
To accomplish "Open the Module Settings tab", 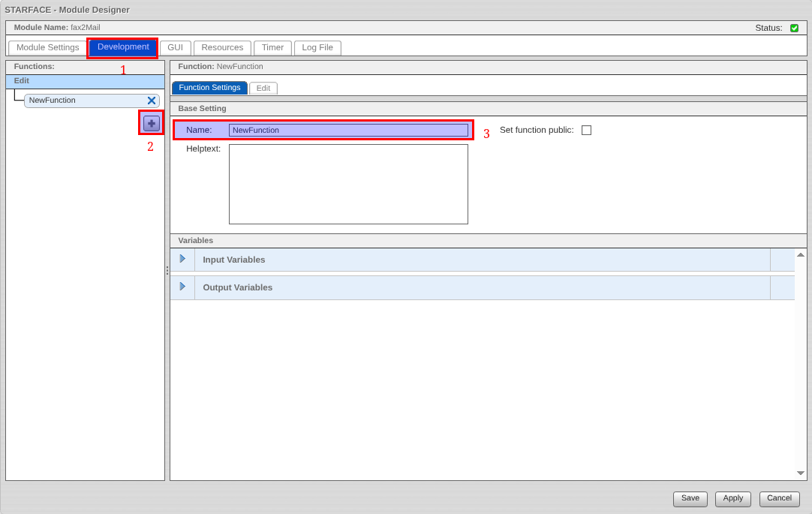I will [47, 47].
